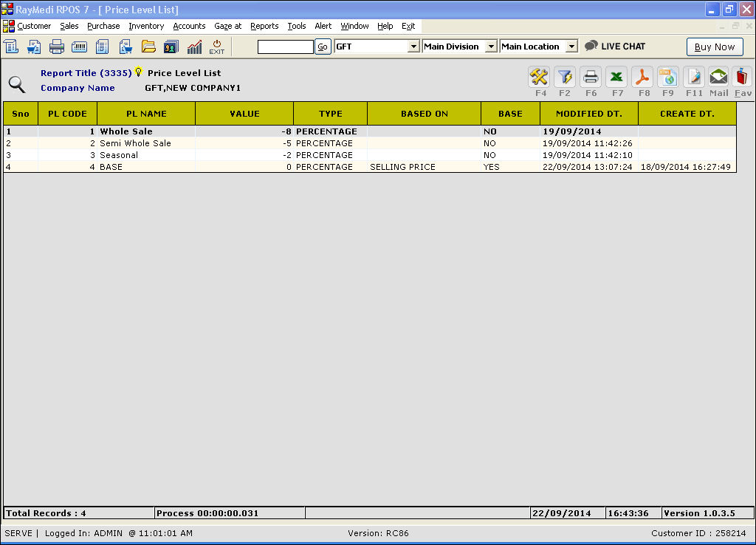The width and height of the screenshot is (756, 545).
Task: Click the Exit power icon in toolbar
Action: pos(216,47)
